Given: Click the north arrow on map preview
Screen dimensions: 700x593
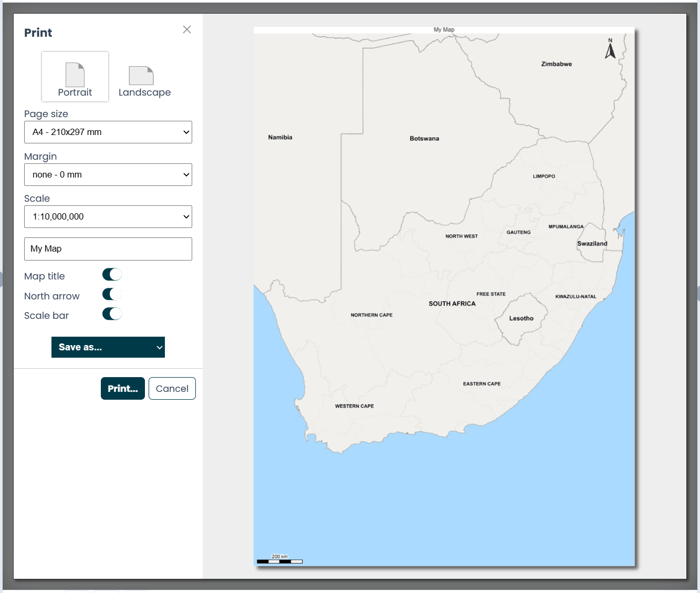Looking at the screenshot, I should tap(610, 48).
